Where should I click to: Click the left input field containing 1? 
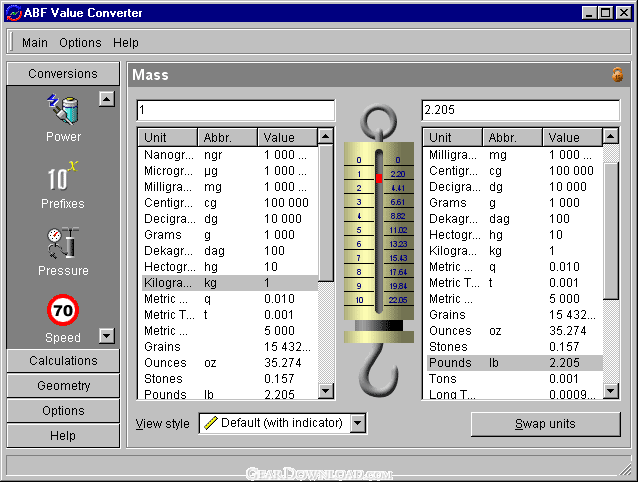(236, 110)
